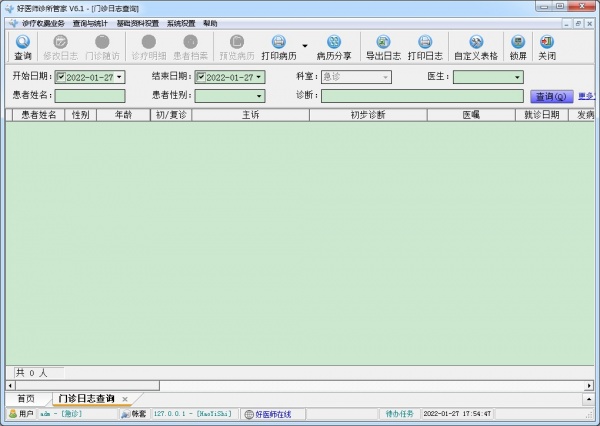
Task: Toggle the 结束日期 checkbox
Action: pyautogui.click(x=201, y=77)
